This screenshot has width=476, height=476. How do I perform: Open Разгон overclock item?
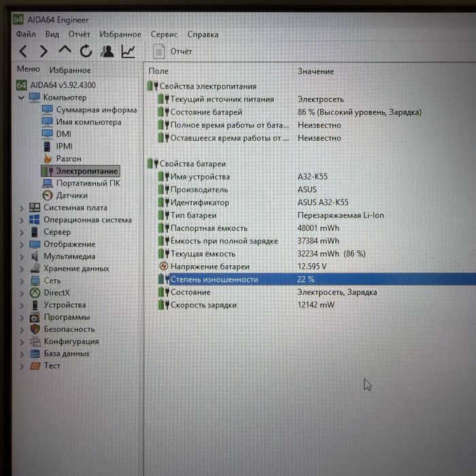(x=63, y=158)
